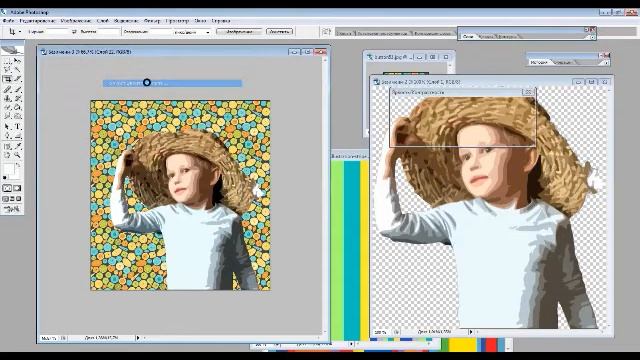
Task: Open the Layers palette menu arrow
Action: [593, 37]
